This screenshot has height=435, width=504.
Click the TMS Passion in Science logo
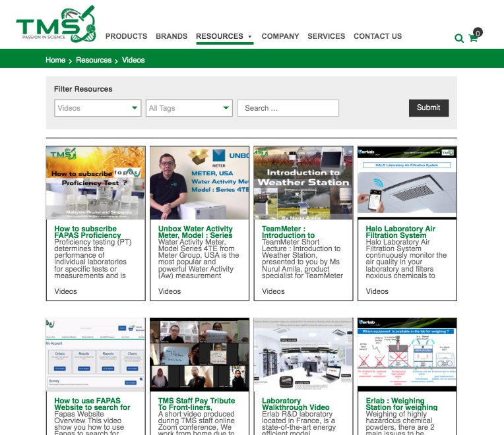(56, 24)
